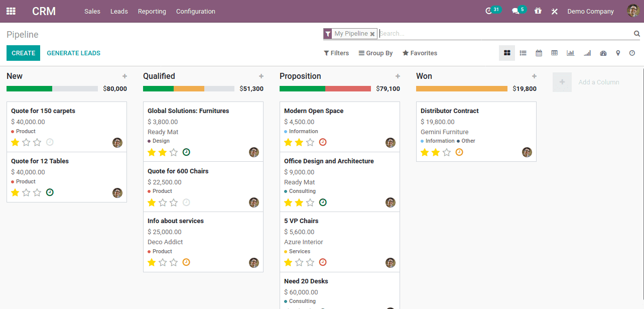This screenshot has width=644, height=309.
Task: Open the Favorites dropdown
Action: point(420,53)
